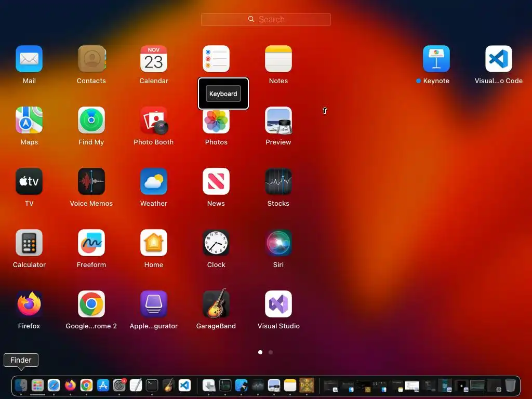The height and width of the screenshot is (399, 532).
Task: Launch Visual Studio Code from Launchpad grid
Action: (498, 59)
